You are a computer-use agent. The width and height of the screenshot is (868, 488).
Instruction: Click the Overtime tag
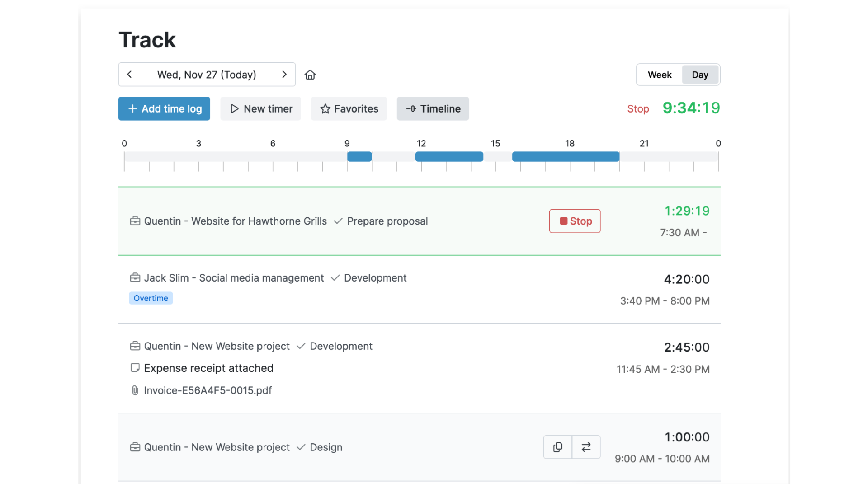[151, 298]
